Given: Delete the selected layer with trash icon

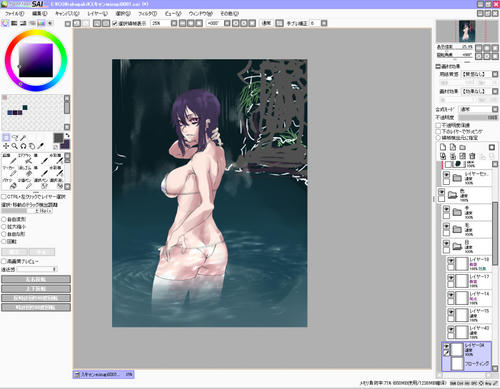Looking at the screenshot, I should point(472,156).
